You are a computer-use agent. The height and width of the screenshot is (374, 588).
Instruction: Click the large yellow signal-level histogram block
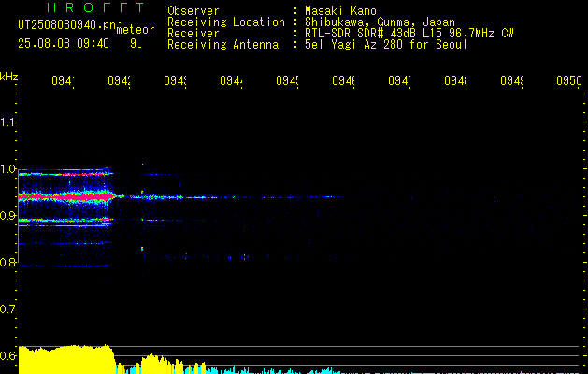[x=66, y=359]
